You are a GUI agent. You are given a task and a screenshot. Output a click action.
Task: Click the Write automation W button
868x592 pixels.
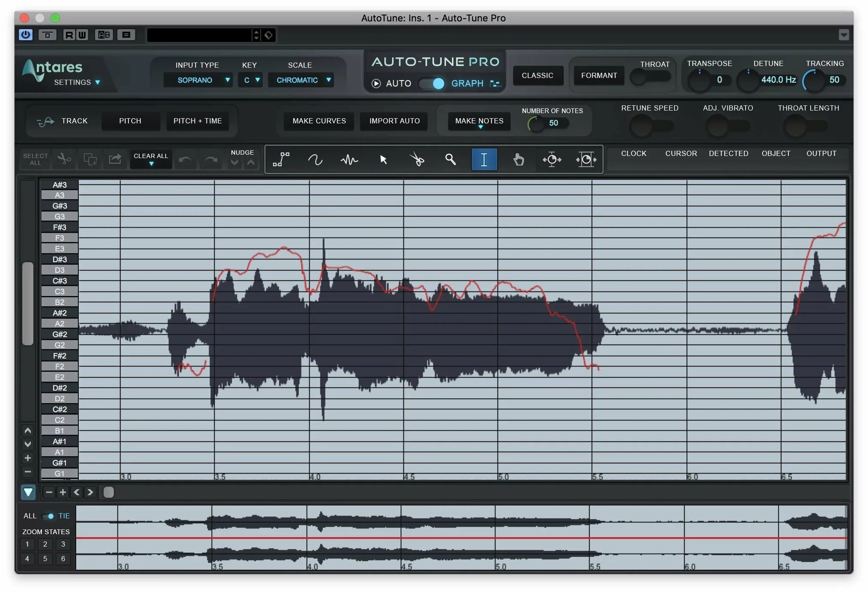(82, 35)
